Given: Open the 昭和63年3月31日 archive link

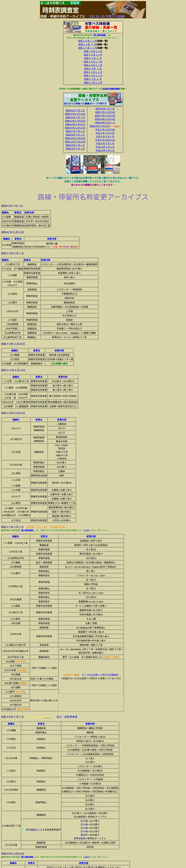Looking at the screenshot, I should 100,126.
